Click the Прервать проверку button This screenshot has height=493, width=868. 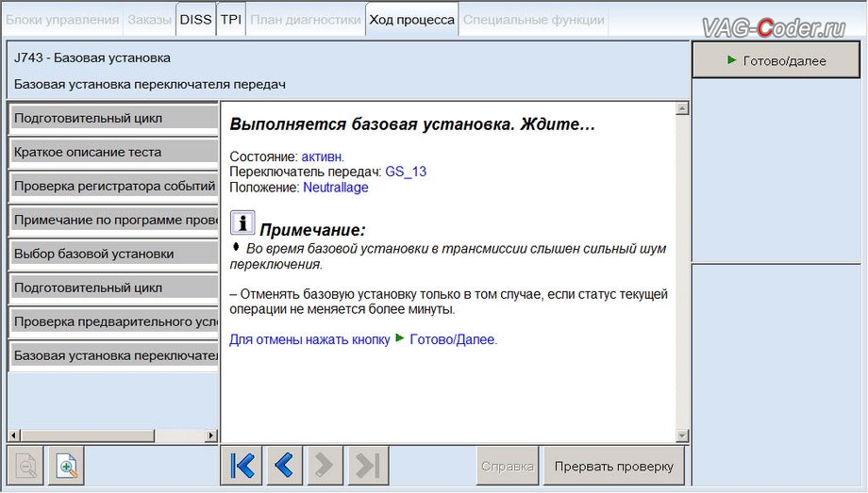(x=614, y=467)
